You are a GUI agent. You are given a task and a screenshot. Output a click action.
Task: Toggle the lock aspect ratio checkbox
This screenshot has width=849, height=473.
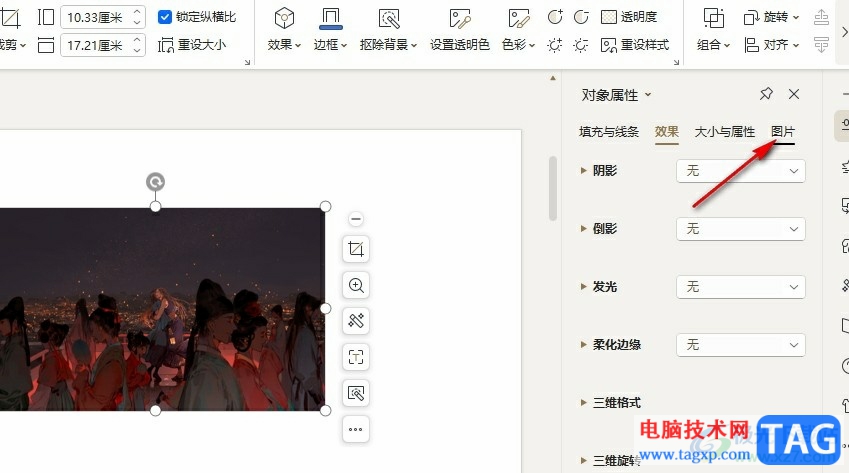point(165,17)
